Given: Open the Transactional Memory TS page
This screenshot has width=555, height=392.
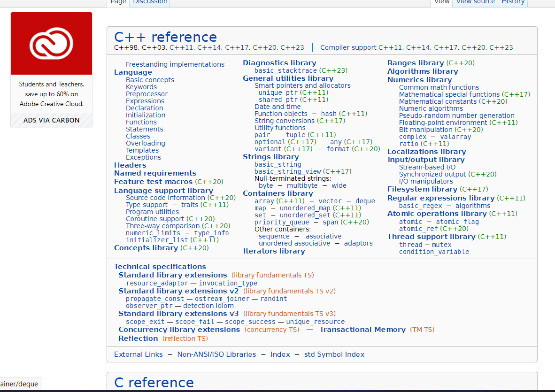Looking at the screenshot, I should click(x=363, y=329).
